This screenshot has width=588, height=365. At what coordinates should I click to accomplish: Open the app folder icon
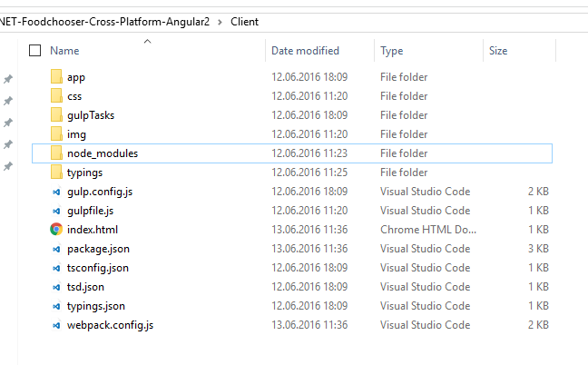coord(56,76)
